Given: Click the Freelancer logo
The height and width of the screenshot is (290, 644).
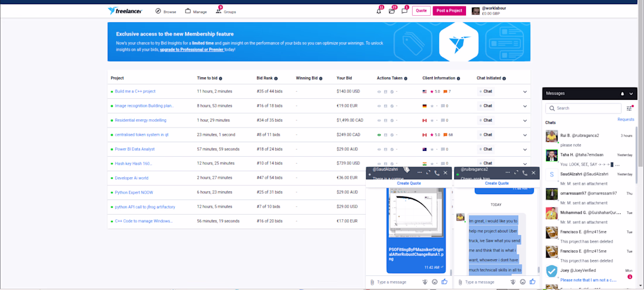Looking at the screenshot, I should [x=125, y=11].
